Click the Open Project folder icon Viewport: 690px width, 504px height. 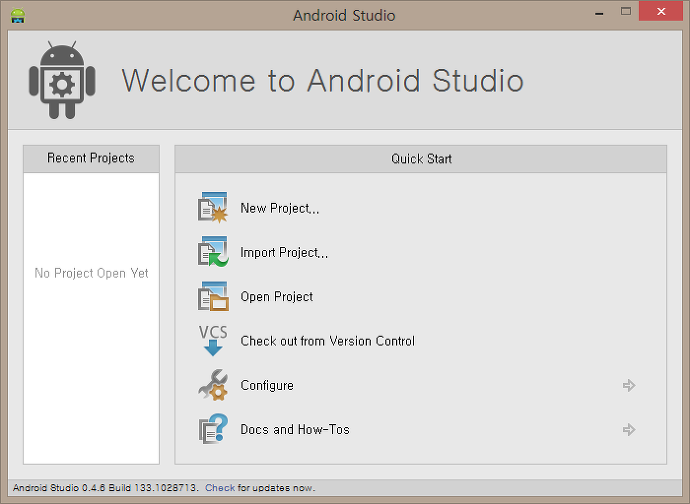coord(213,296)
